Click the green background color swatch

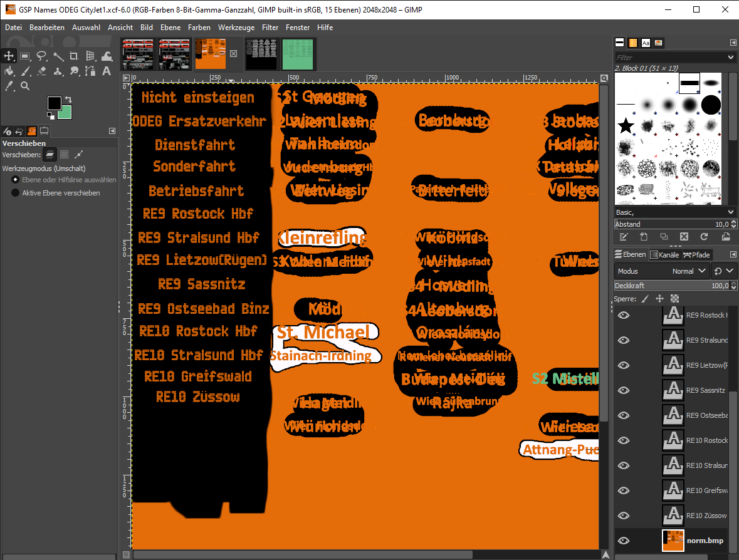(x=65, y=112)
